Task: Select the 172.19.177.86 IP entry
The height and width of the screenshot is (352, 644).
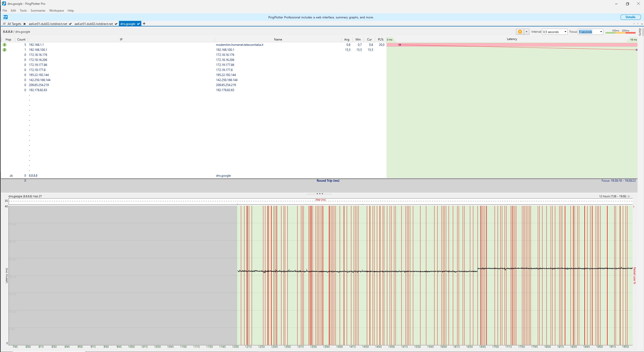Action: pos(38,65)
